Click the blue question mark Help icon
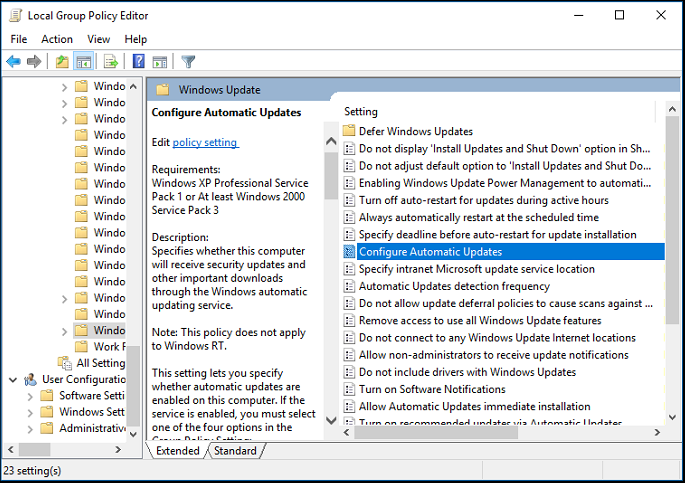Viewport: 685px width, 483px height. [x=139, y=62]
